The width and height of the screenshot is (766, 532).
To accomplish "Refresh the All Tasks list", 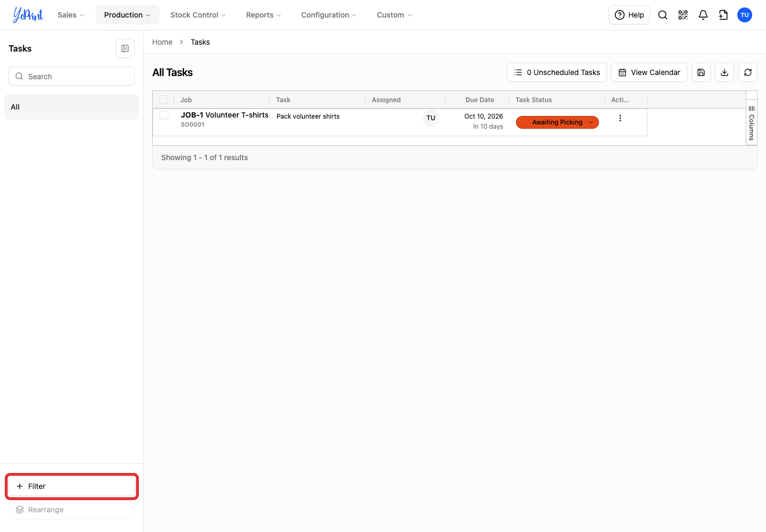I will point(748,72).
